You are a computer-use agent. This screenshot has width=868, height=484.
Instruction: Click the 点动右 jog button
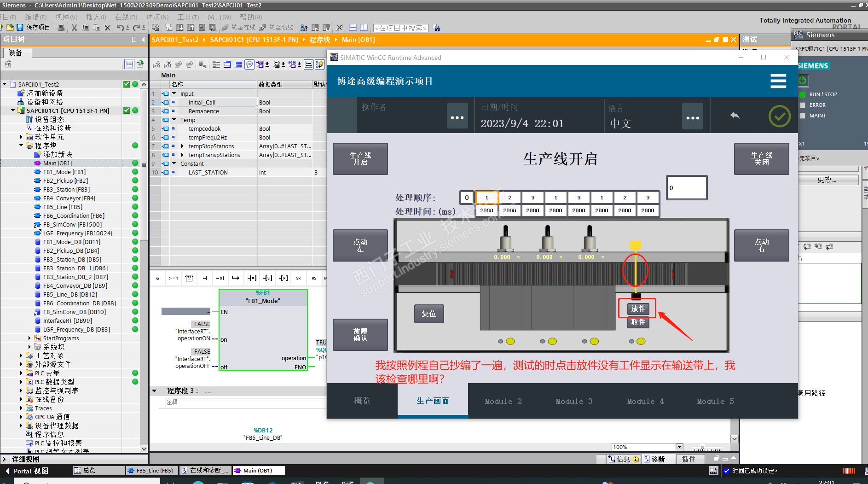(x=762, y=245)
